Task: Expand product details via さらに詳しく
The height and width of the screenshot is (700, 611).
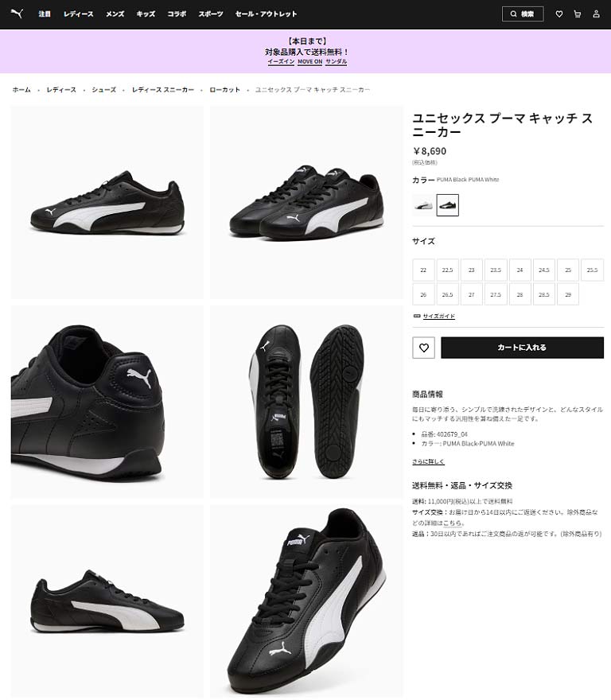Action: 428,461
